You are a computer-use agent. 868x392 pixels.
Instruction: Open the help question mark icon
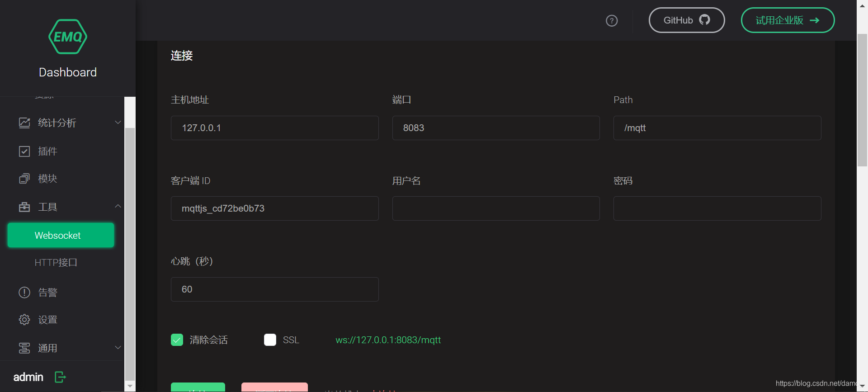[x=612, y=21]
